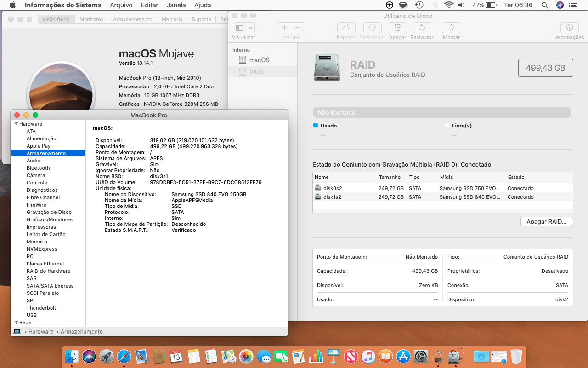Click the Restaurar toolbar icon
588x368 pixels.
(422, 28)
